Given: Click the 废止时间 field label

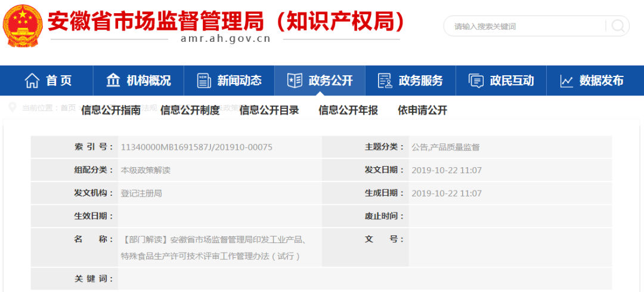Looking at the screenshot, I should [x=385, y=216].
